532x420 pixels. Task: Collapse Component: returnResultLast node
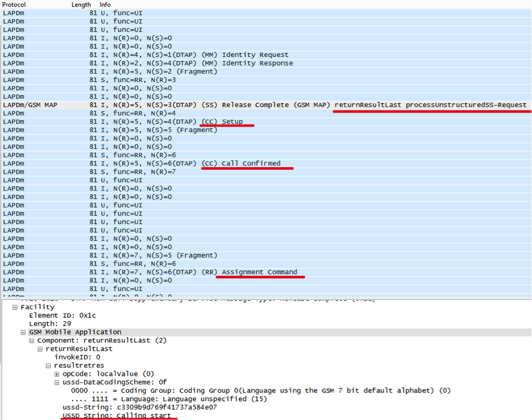32,341
